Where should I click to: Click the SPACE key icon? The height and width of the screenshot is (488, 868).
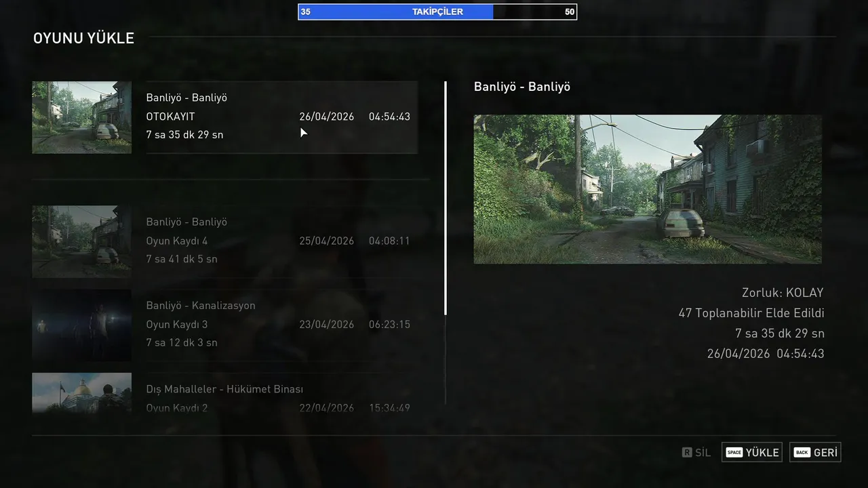(734, 452)
